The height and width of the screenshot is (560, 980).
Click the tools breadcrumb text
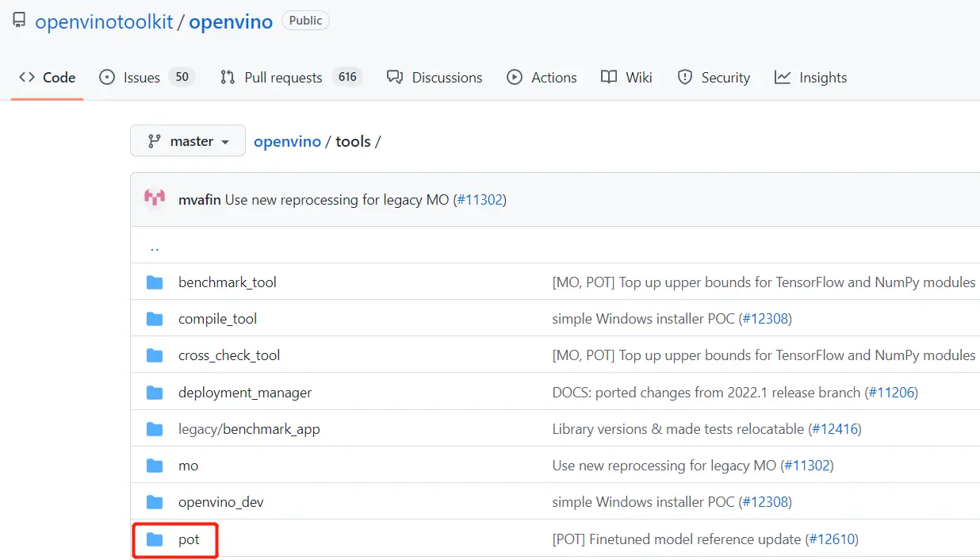[x=353, y=141]
